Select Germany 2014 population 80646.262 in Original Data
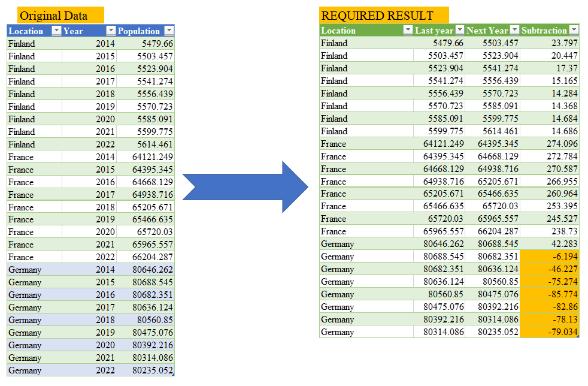 tap(146, 270)
